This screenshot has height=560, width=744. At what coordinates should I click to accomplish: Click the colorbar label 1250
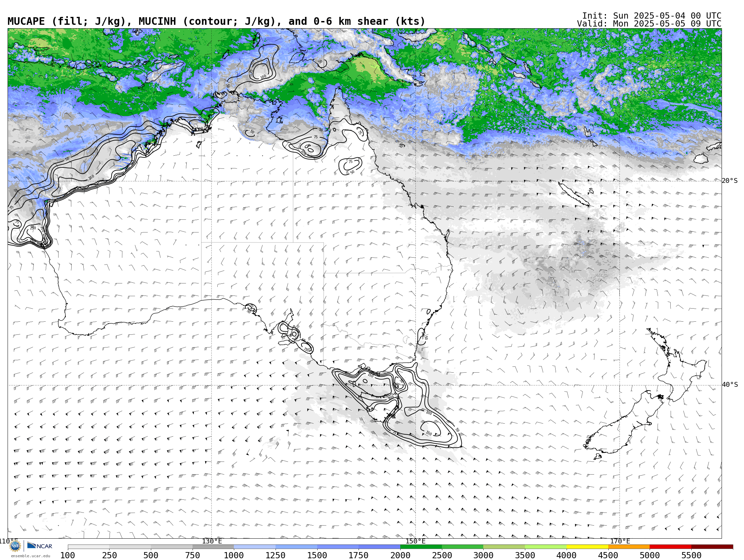[276, 556]
